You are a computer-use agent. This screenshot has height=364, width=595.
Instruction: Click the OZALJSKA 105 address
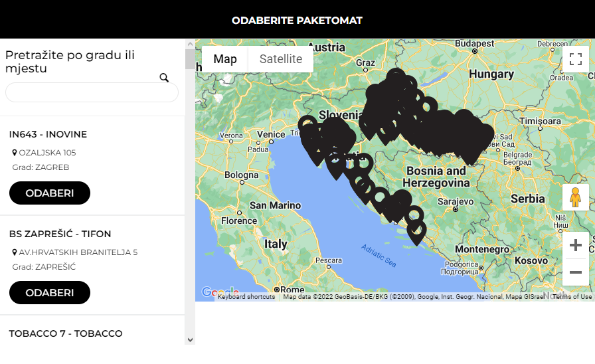coord(47,153)
